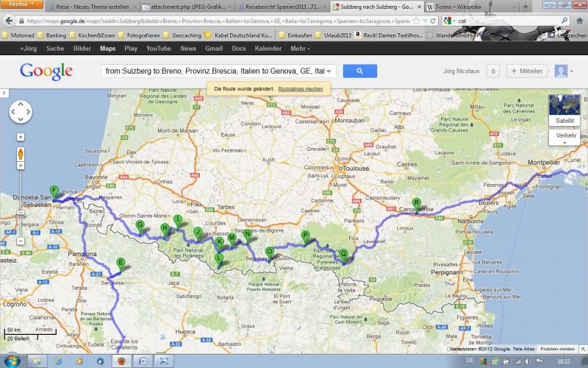Select route marker H

[165, 230]
